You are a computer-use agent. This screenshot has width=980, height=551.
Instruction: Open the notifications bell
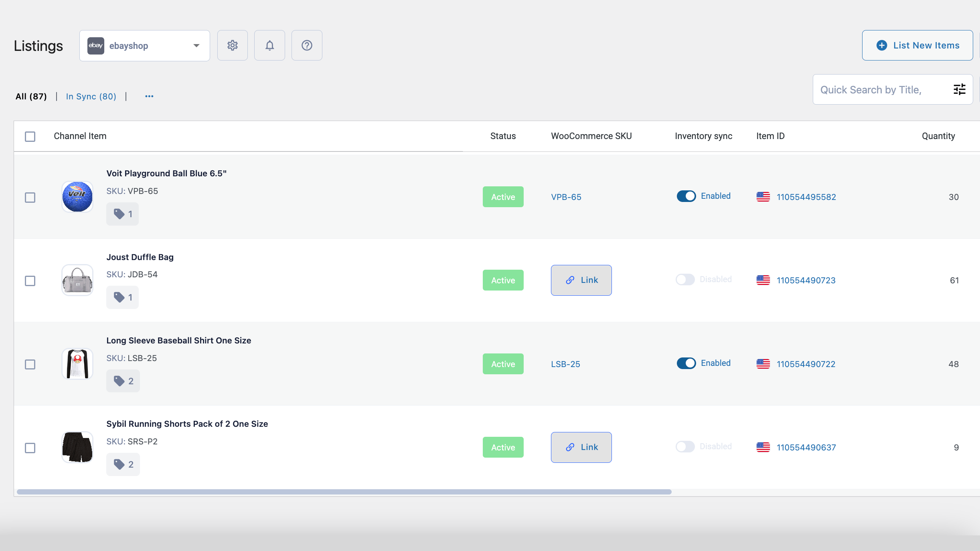269,45
